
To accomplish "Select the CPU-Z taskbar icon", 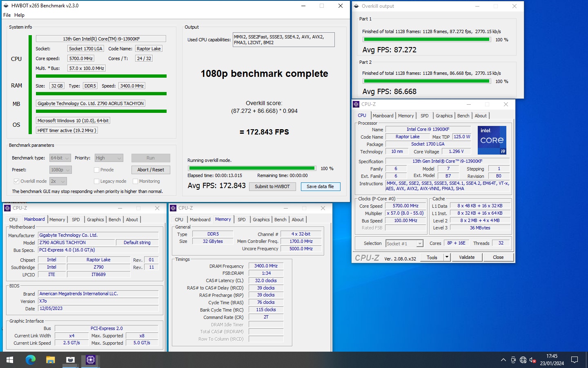I will point(90,360).
